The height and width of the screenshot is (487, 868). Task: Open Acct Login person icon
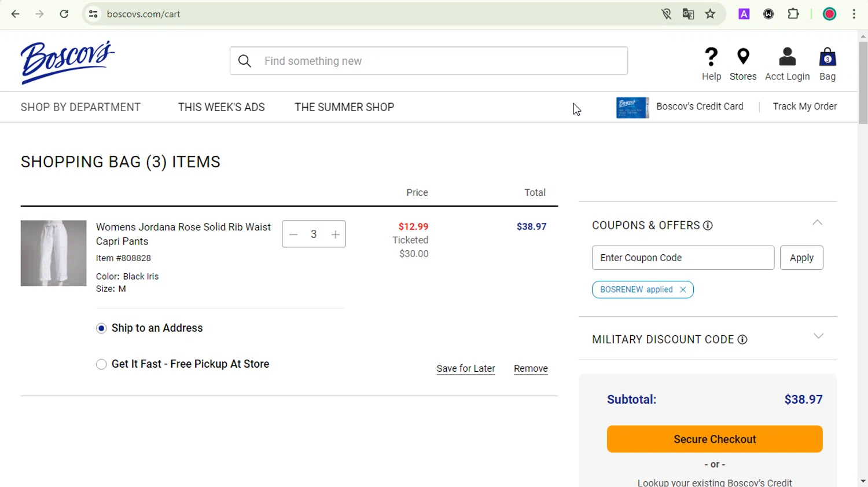787,57
